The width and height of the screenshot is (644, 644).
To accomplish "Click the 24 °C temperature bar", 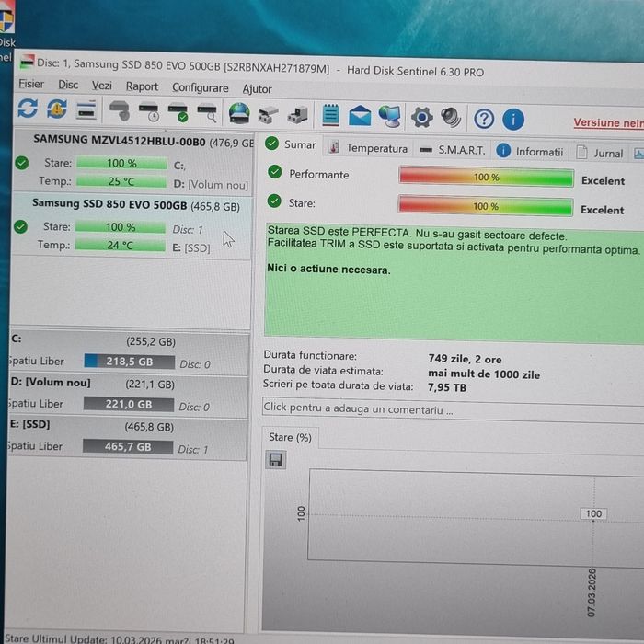I will coord(121,246).
